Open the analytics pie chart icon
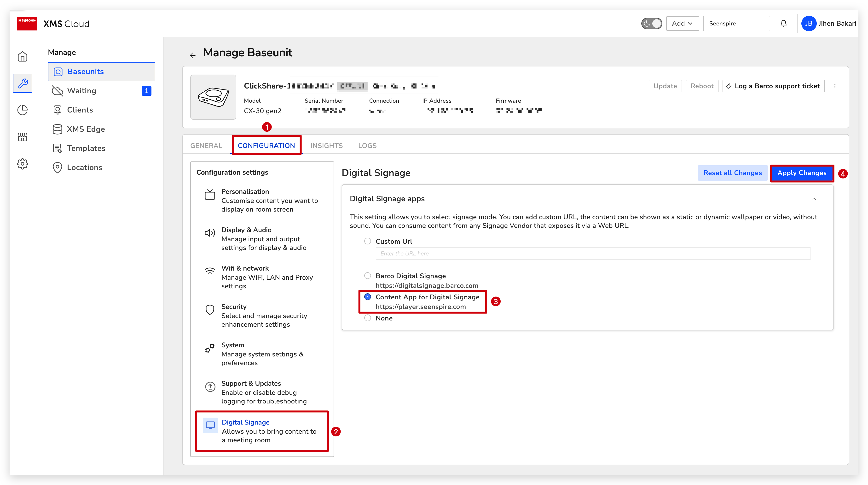This screenshot has width=868, height=485. (23, 110)
